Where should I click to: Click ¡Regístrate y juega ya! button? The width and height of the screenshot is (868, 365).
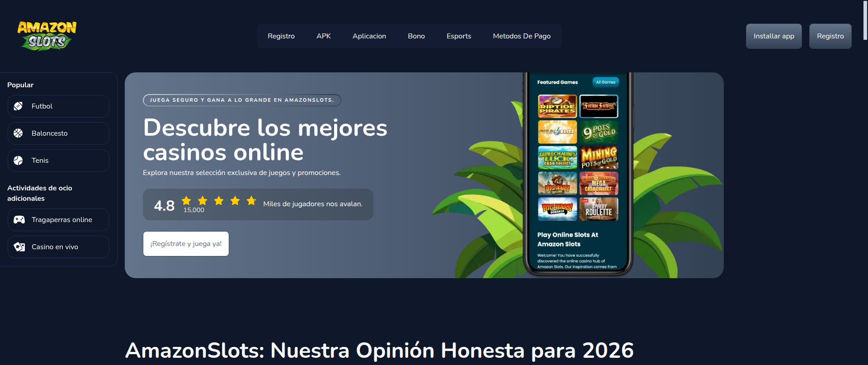pyautogui.click(x=186, y=244)
